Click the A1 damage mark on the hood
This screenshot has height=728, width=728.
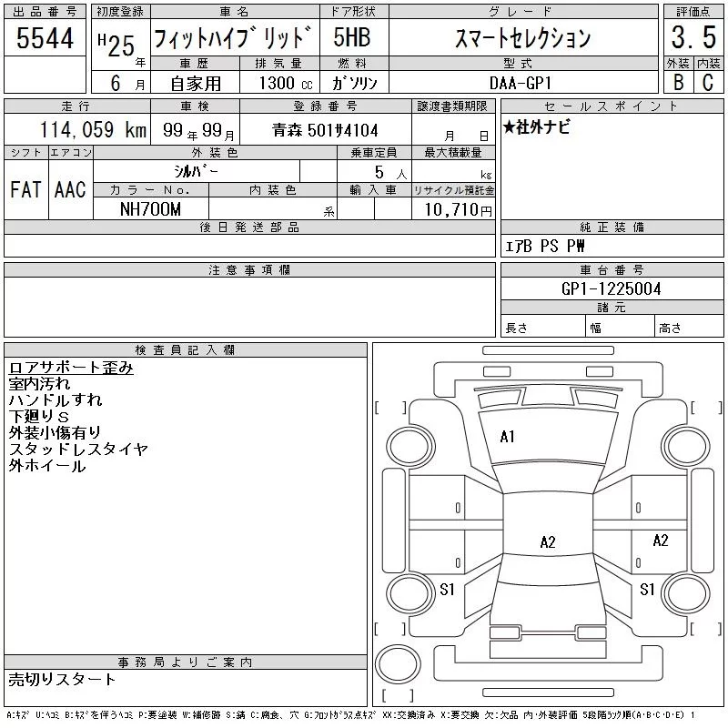(x=508, y=437)
